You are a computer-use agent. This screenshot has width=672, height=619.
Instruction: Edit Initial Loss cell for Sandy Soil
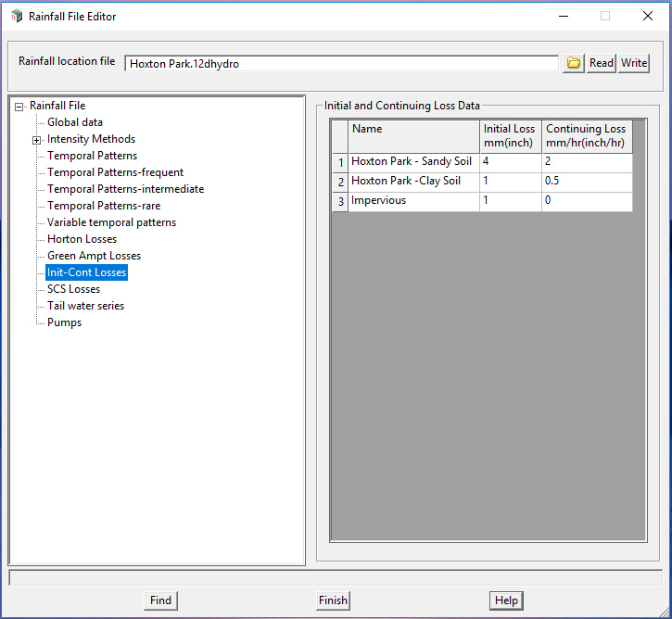(510, 162)
